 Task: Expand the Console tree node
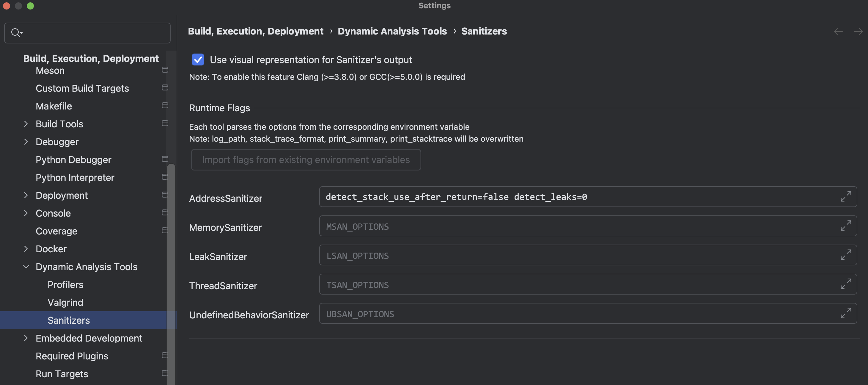coord(26,213)
